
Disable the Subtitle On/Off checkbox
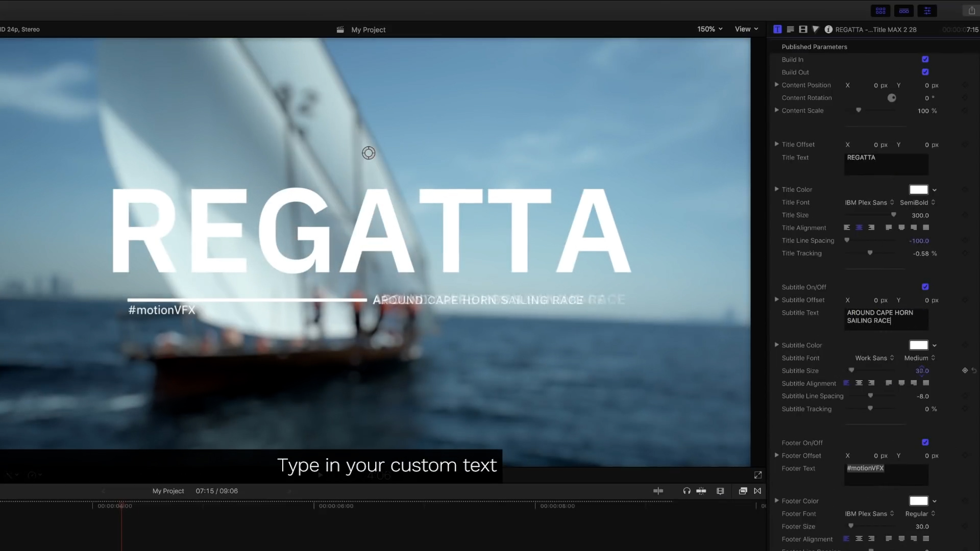click(x=925, y=287)
